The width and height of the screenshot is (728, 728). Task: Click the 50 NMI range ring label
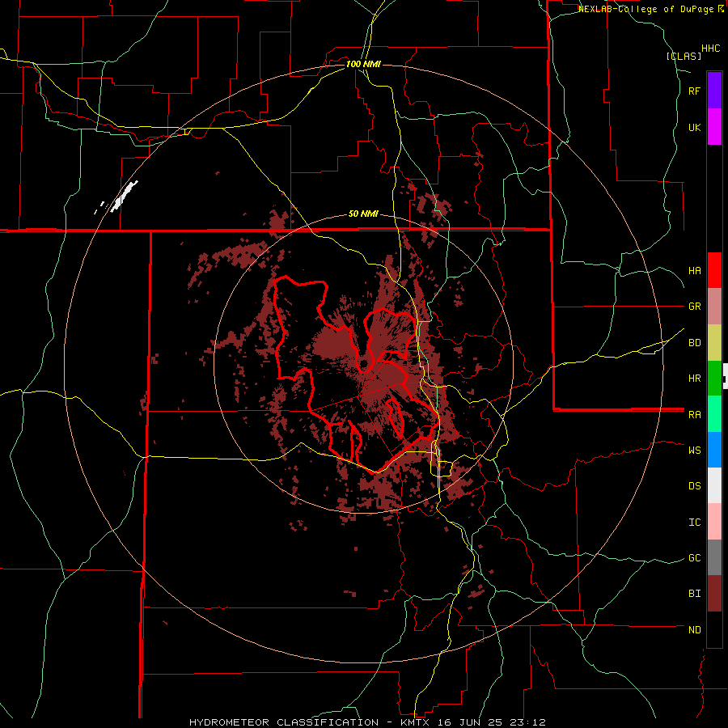363,214
